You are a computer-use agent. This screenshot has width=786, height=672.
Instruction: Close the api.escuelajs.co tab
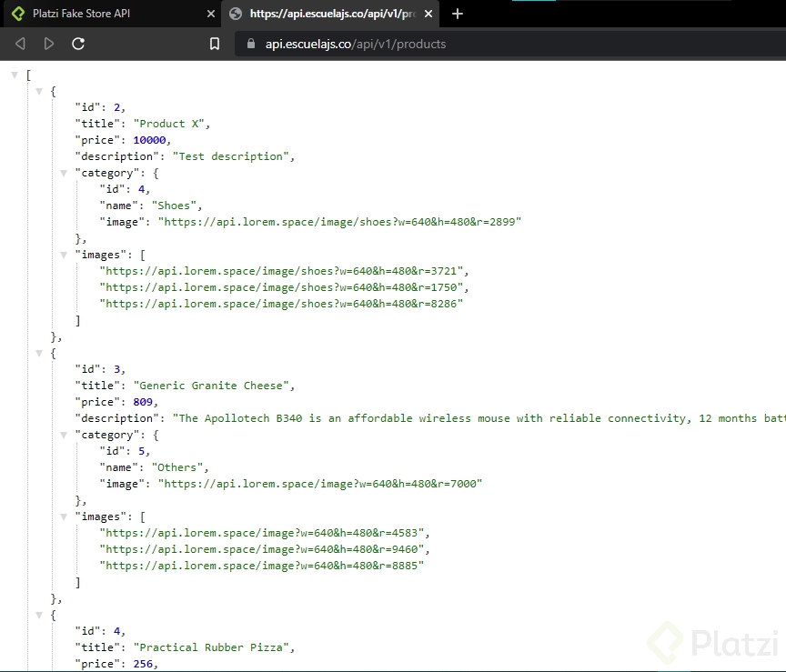click(428, 14)
